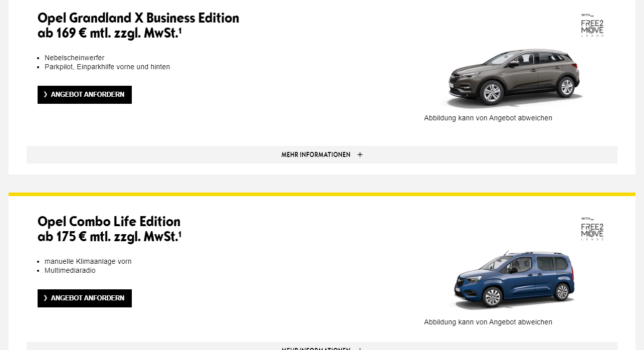
Task: Request offer for Opel Grandland X Business Edition
Action: tap(85, 95)
